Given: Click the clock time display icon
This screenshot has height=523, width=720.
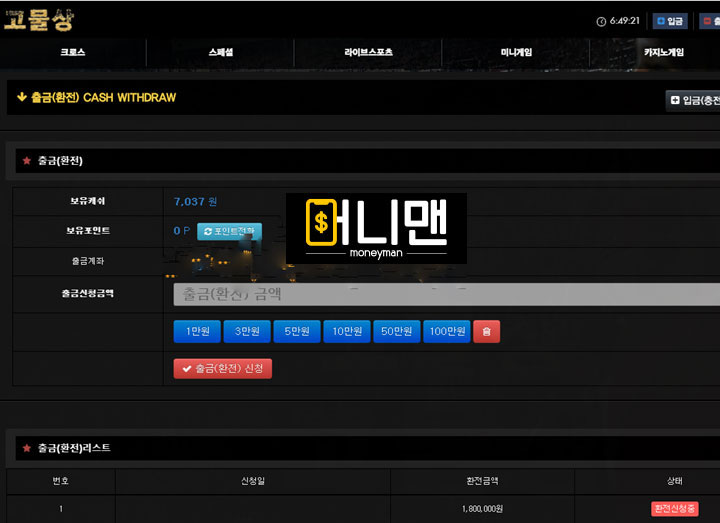Looking at the screenshot, I should coord(601,21).
